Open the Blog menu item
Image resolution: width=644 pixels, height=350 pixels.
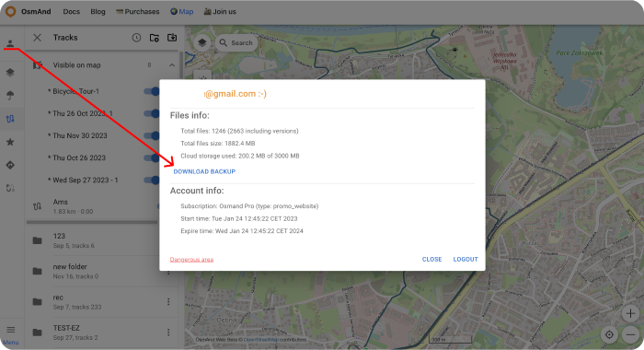pos(98,12)
